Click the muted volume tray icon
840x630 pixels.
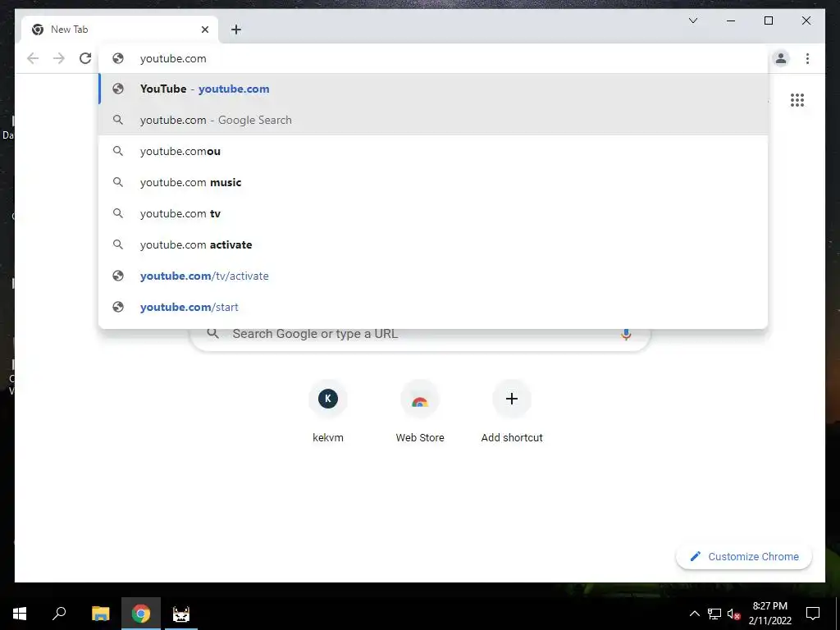[x=733, y=614]
